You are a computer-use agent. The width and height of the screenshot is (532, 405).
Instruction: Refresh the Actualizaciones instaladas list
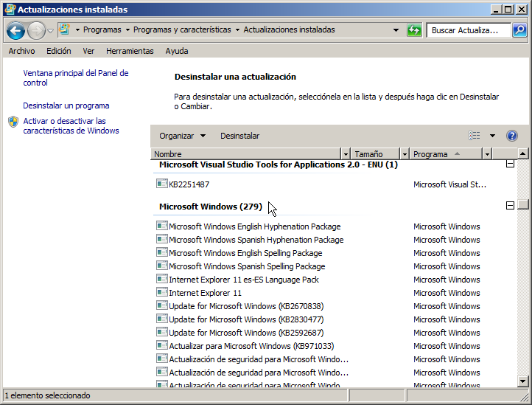414,30
